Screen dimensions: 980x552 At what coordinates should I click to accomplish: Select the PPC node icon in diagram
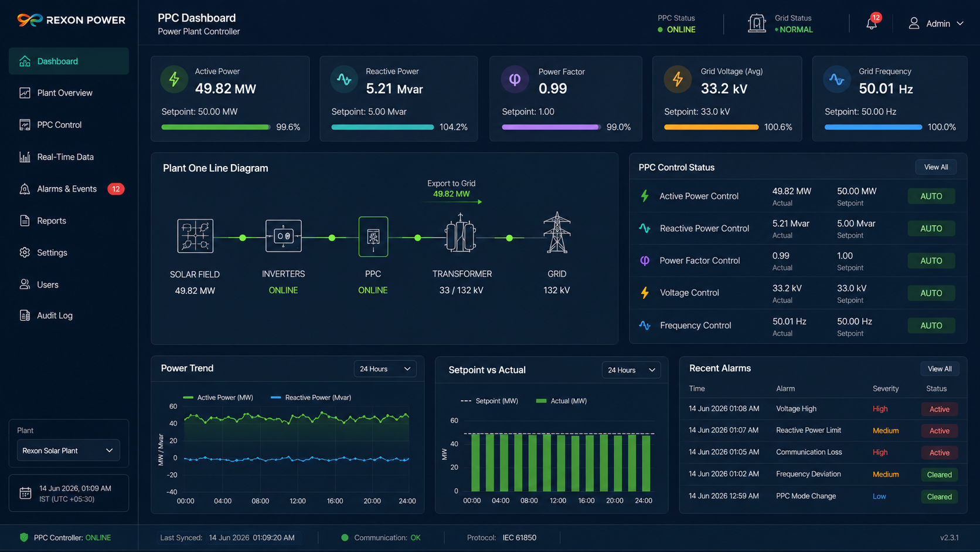(x=373, y=236)
